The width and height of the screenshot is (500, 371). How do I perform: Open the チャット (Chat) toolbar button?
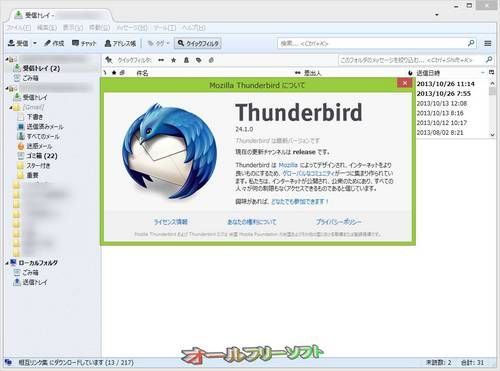(x=84, y=43)
